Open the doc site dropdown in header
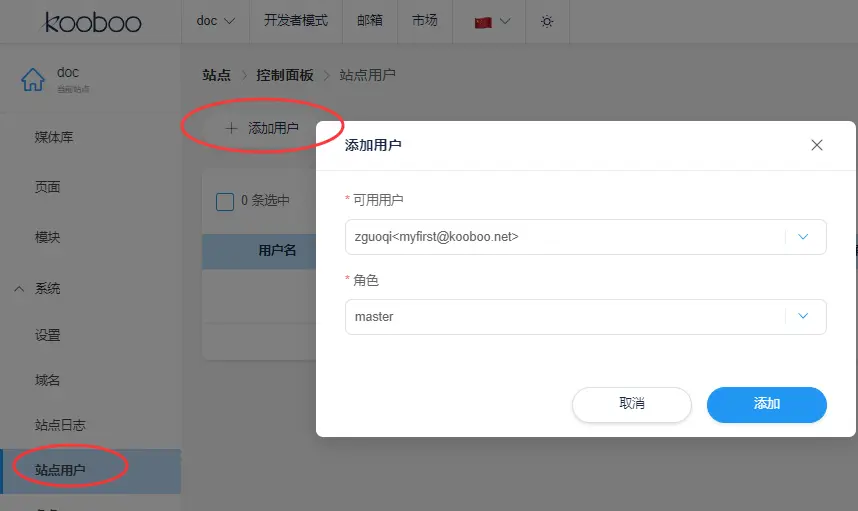This screenshot has width=858, height=511. tap(215, 21)
